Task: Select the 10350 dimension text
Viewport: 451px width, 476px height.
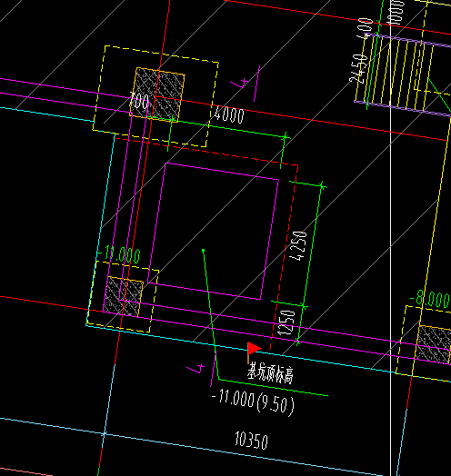Action: point(251,441)
